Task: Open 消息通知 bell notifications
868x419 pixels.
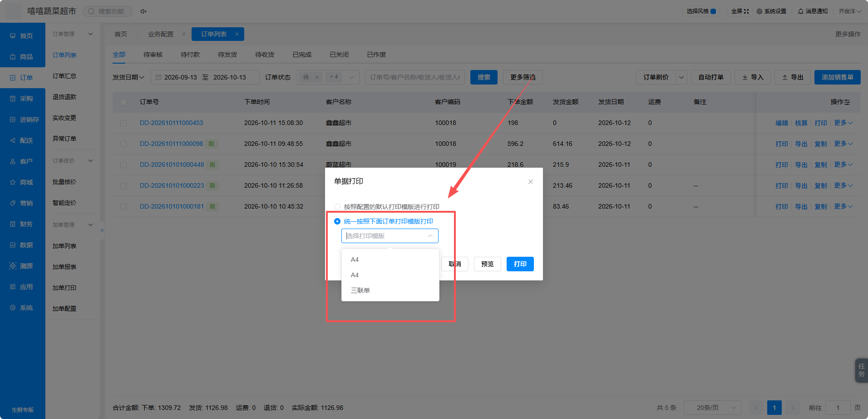Action: pos(813,11)
